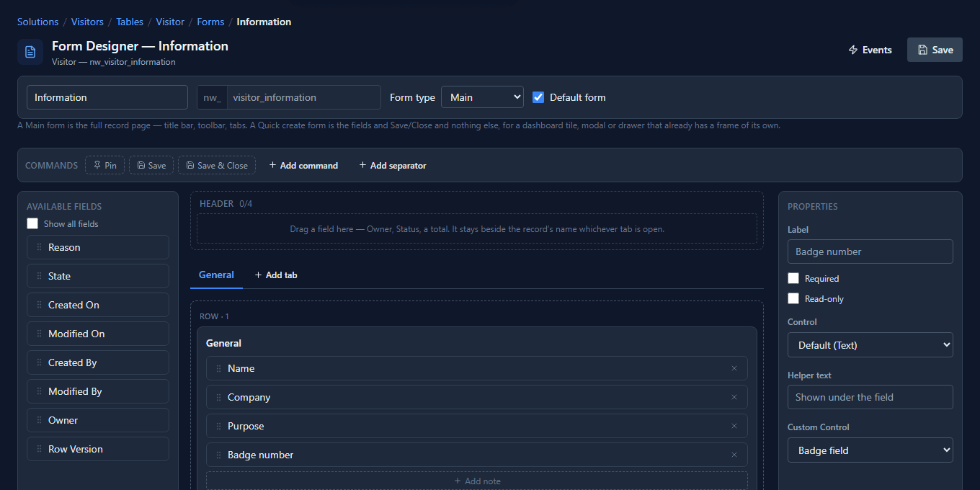
Task: Add a new tab
Action: pyautogui.click(x=276, y=275)
